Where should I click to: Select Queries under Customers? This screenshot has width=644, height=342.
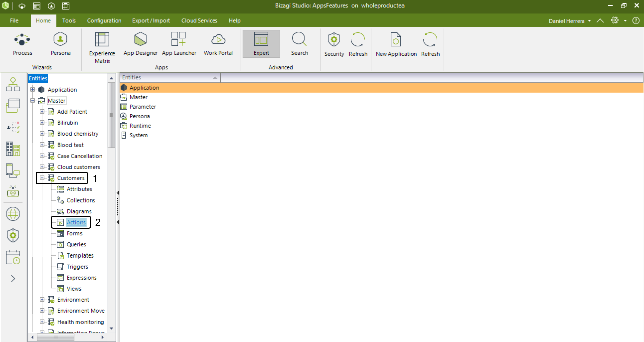click(76, 244)
